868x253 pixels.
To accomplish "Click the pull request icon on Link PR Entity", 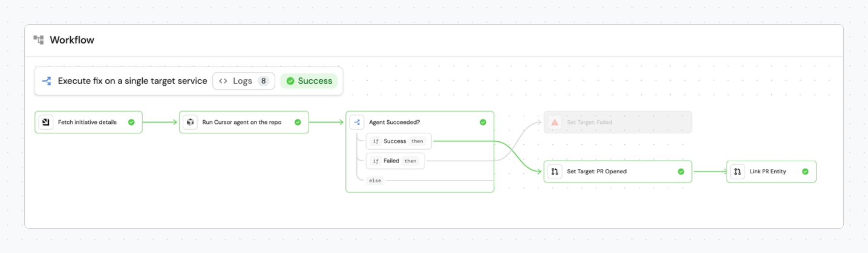I will pyautogui.click(x=737, y=171).
